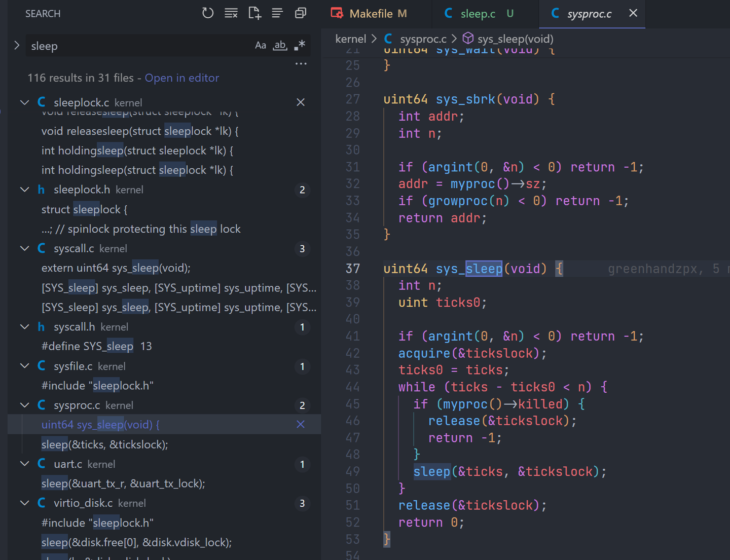The image size is (730, 560).
Task: Collapse the syscall.h results
Action: [24, 327]
